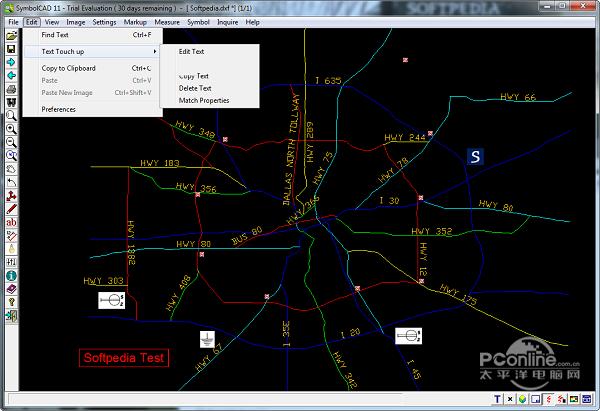Toggle the X marker status icon

point(510,399)
